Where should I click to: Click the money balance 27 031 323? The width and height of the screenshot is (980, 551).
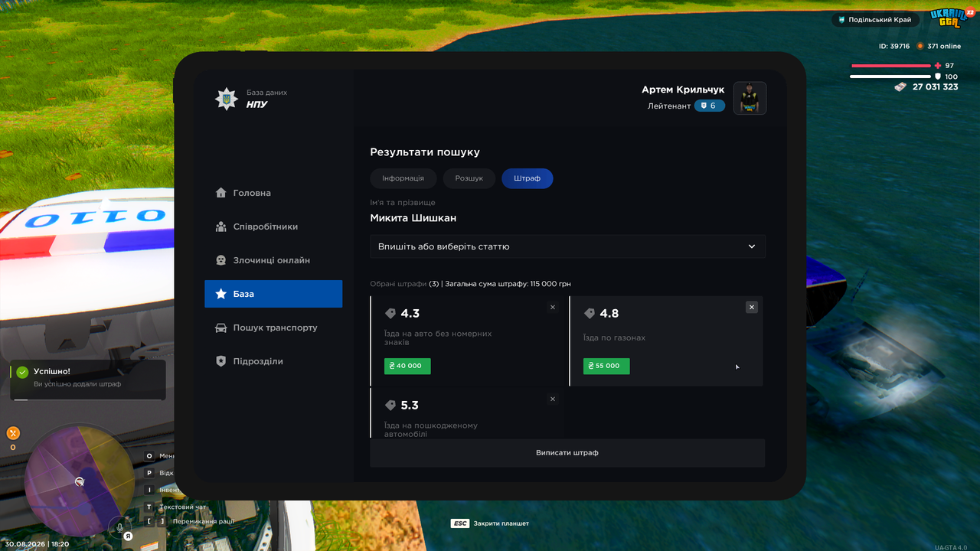click(x=936, y=87)
